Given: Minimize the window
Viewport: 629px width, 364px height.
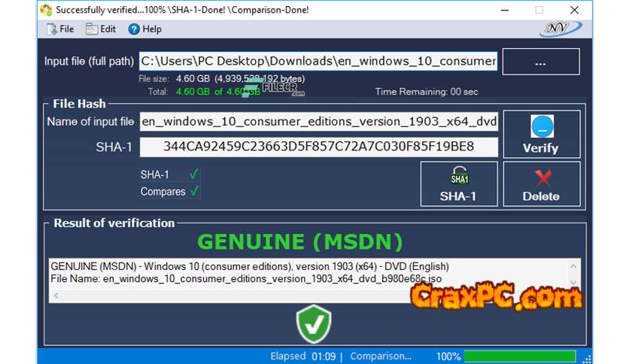Looking at the screenshot, I should tap(505, 10).
